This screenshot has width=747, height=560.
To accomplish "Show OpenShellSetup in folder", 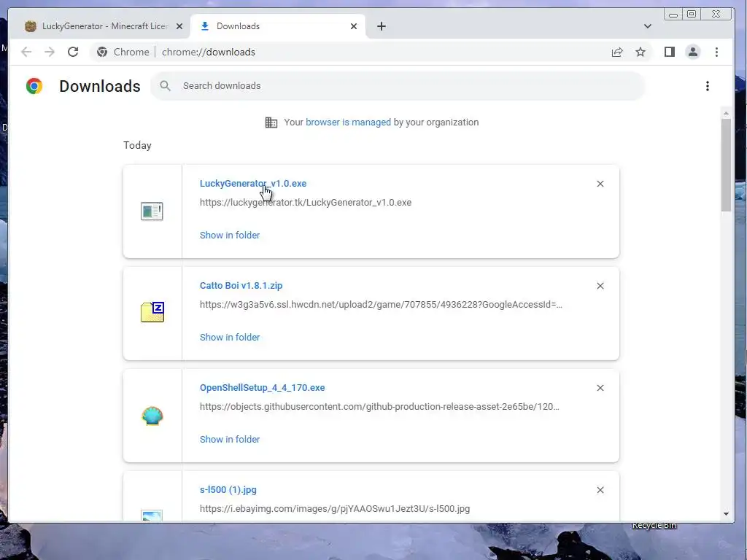I will 230,440.
